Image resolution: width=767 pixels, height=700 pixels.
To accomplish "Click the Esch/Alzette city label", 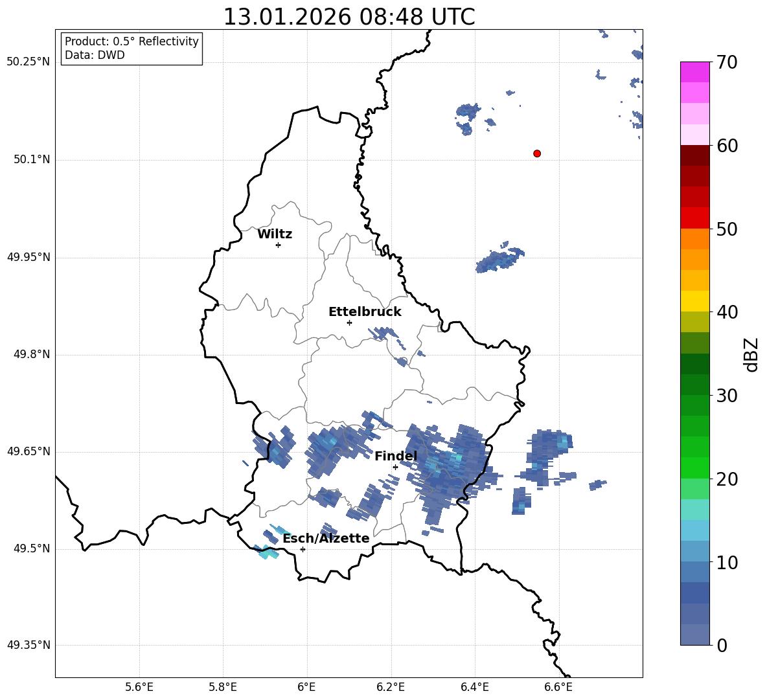I will [326, 538].
